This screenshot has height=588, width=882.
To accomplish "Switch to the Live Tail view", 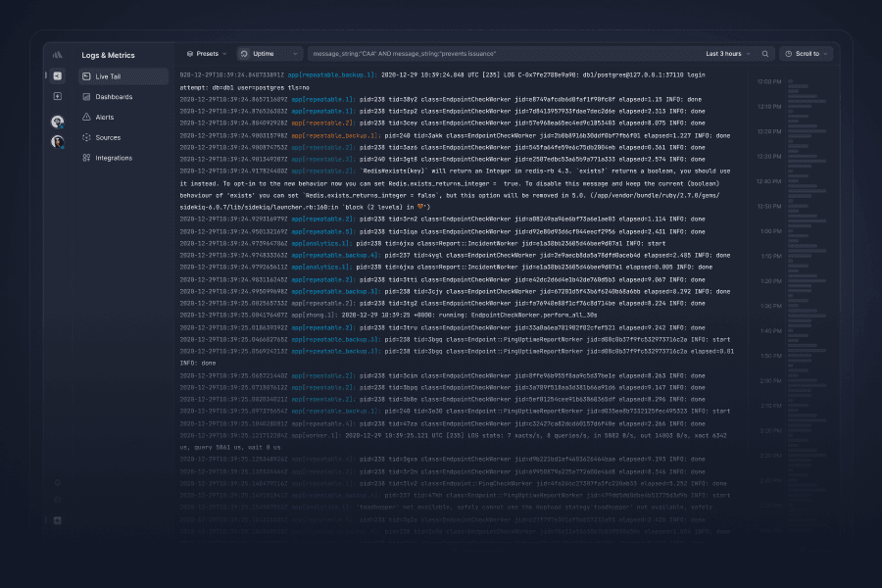I will tap(123, 76).
